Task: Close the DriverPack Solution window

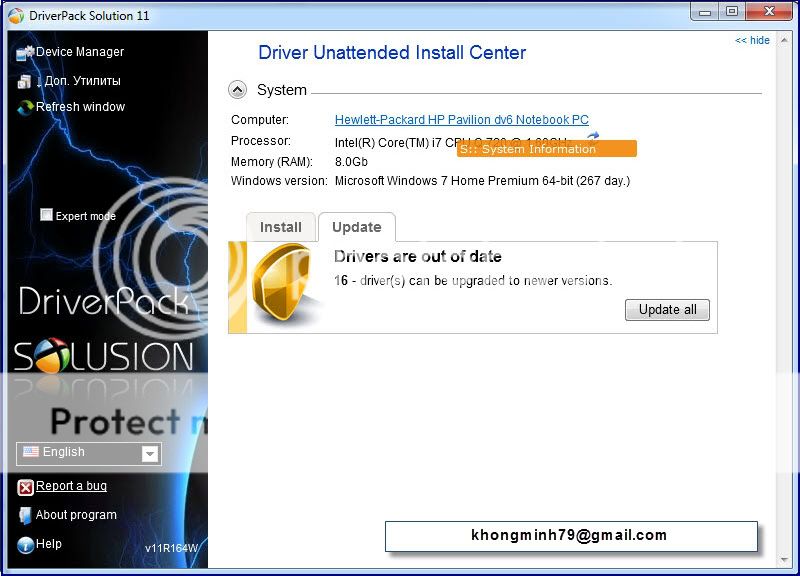Action: 769,11
